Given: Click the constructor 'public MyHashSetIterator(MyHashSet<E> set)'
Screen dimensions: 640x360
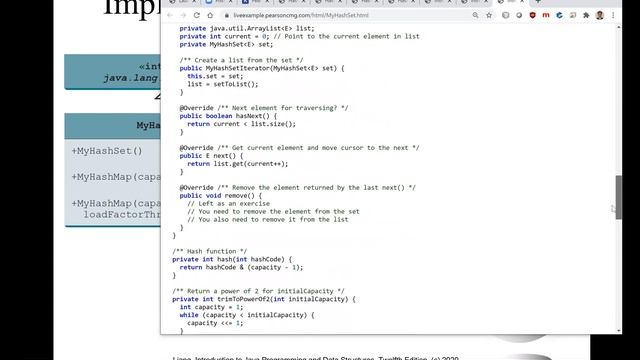Looking at the screenshot, I should pyautogui.click(x=262, y=68).
